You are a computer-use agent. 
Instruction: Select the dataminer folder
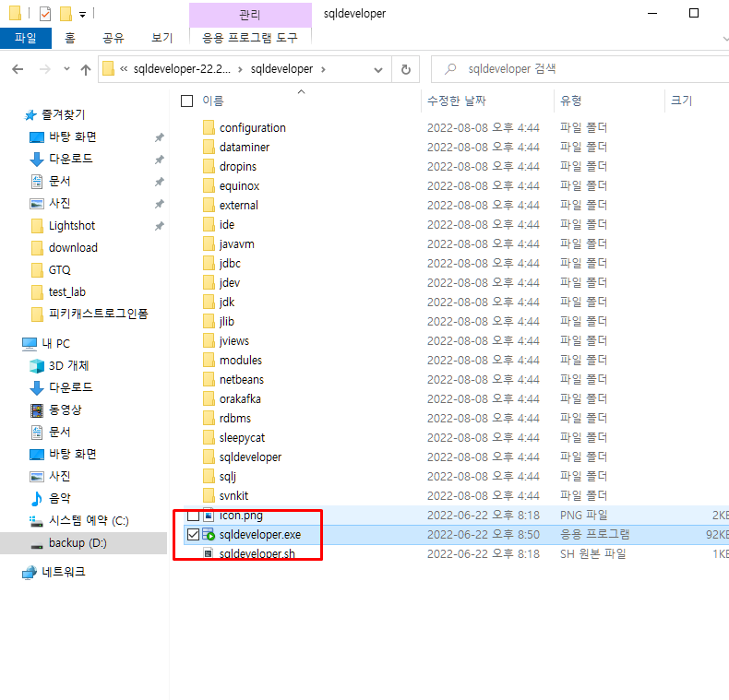click(x=245, y=148)
